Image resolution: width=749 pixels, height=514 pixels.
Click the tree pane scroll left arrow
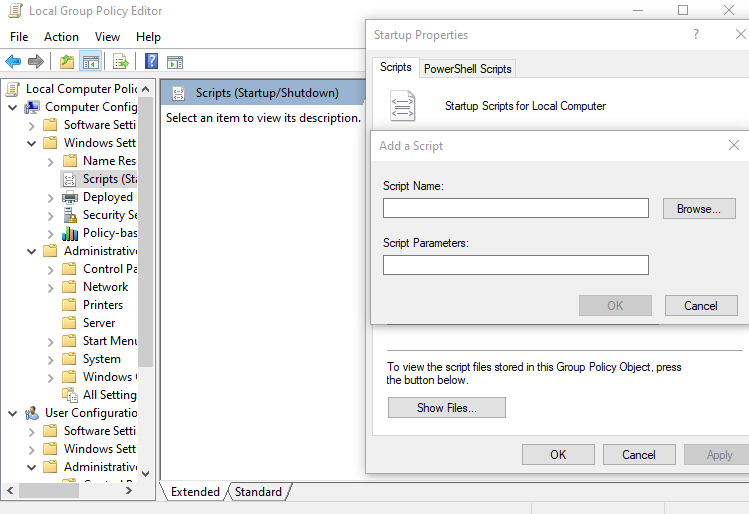[x=10, y=491]
